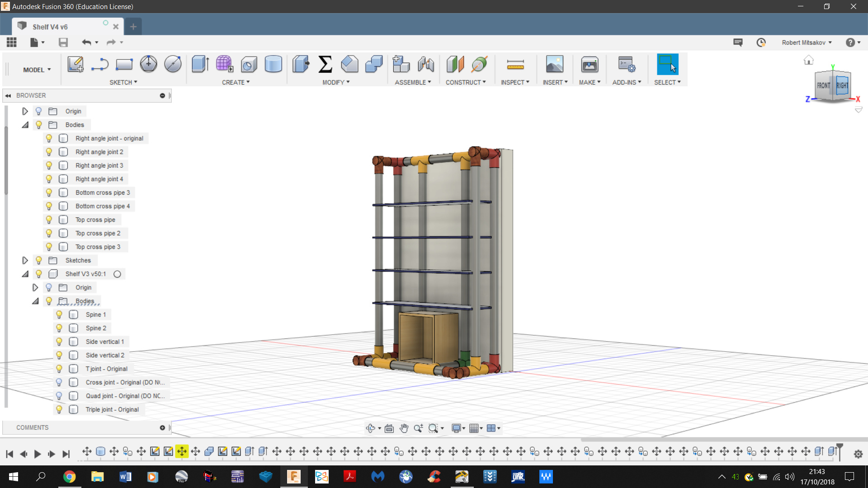Toggle visibility bulb of Sketches folder
Viewport: 868px width, 488px height.
[39, 260]
